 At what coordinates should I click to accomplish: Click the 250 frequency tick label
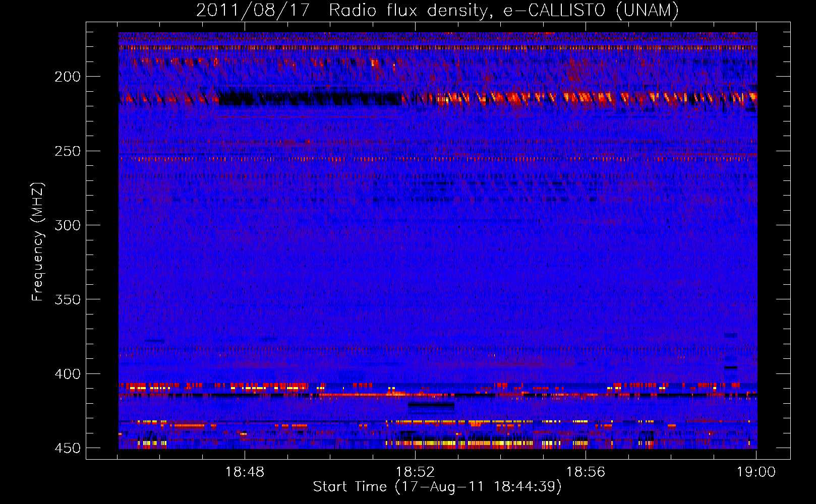pyautogui.click(x=68, y=151)
